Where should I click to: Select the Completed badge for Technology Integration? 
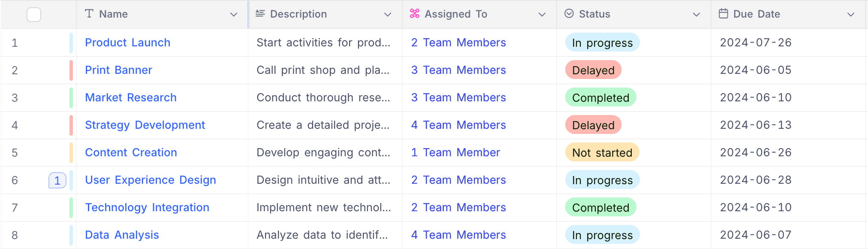pos(600,208)
